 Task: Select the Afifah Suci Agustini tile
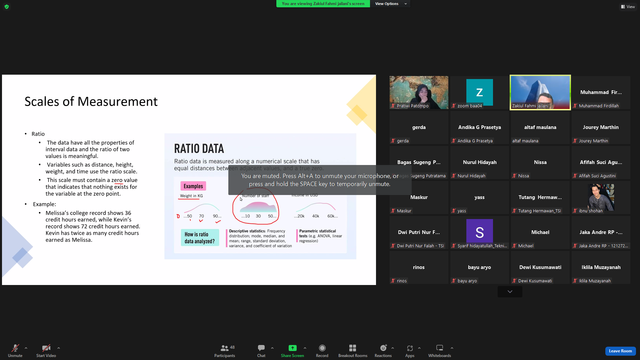601,162
